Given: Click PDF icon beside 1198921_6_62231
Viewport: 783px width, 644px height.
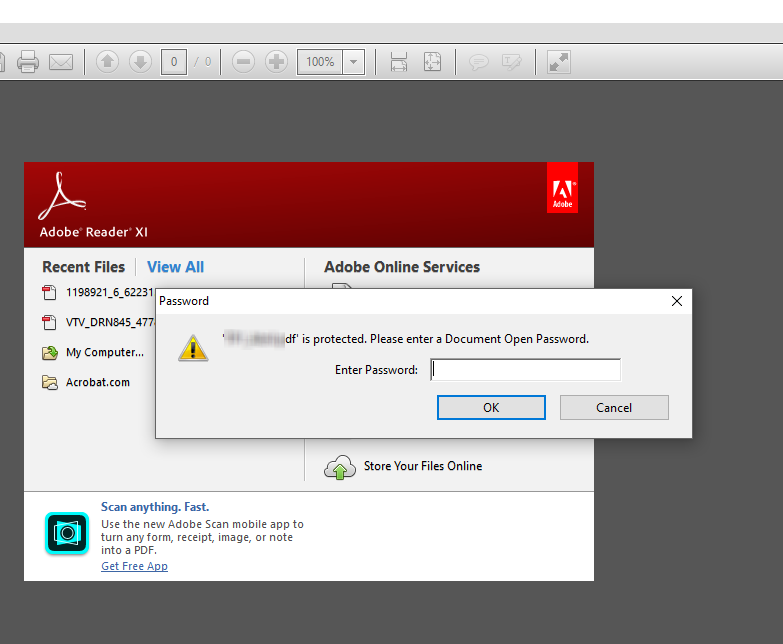Looking at the screenshot, I should (x=49, y=292).
